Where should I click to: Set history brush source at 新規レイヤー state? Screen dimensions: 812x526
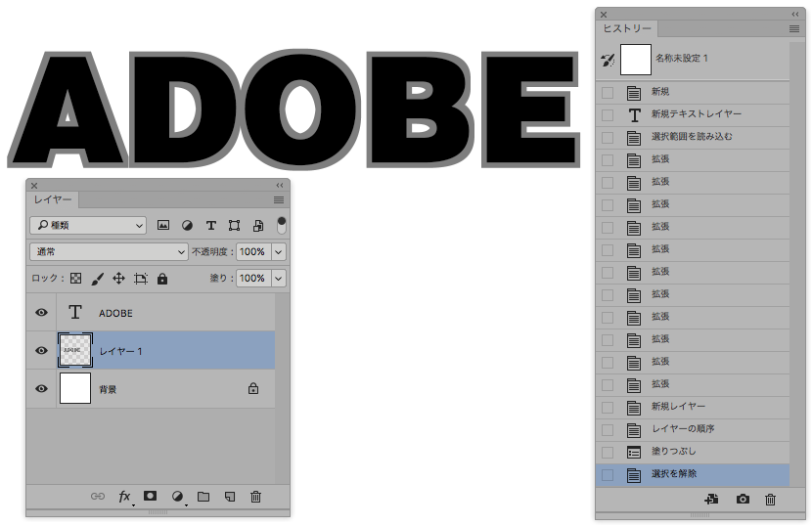608,408
